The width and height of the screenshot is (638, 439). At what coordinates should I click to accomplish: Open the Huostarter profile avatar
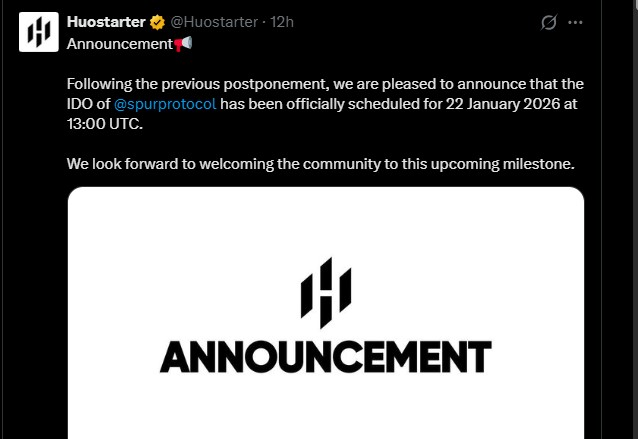[39, 33]
